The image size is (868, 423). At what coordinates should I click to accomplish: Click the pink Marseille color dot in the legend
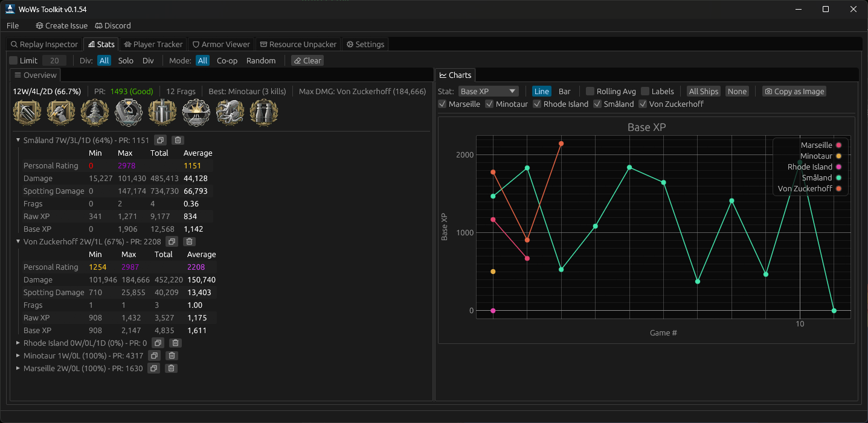838,145
